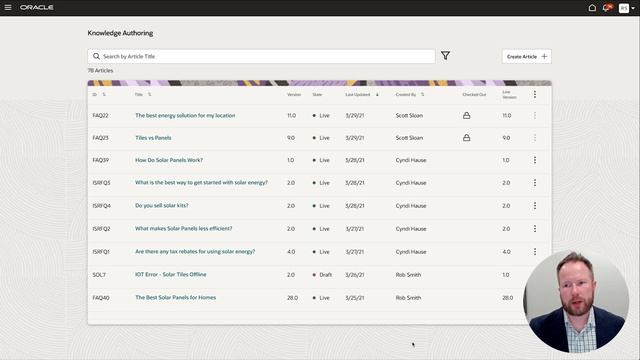
Task: Open Are there any tax rebates article
Action: click(x=195, y=251)
